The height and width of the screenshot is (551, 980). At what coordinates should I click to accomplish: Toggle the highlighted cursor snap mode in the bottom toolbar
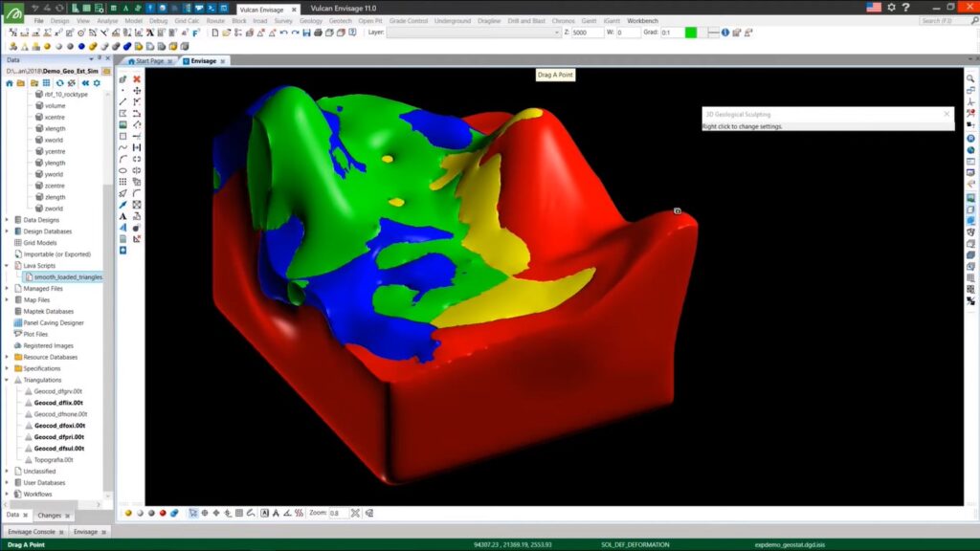tap(192, 513)
